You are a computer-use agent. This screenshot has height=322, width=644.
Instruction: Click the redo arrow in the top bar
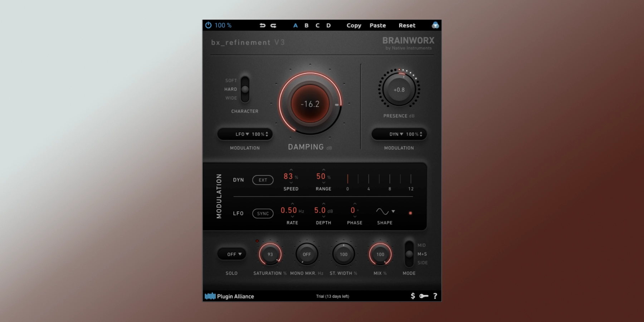click(x=274, y=25)
